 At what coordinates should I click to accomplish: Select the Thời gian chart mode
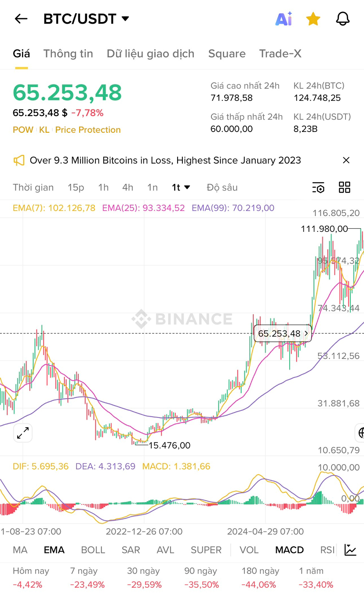point(33,187)
